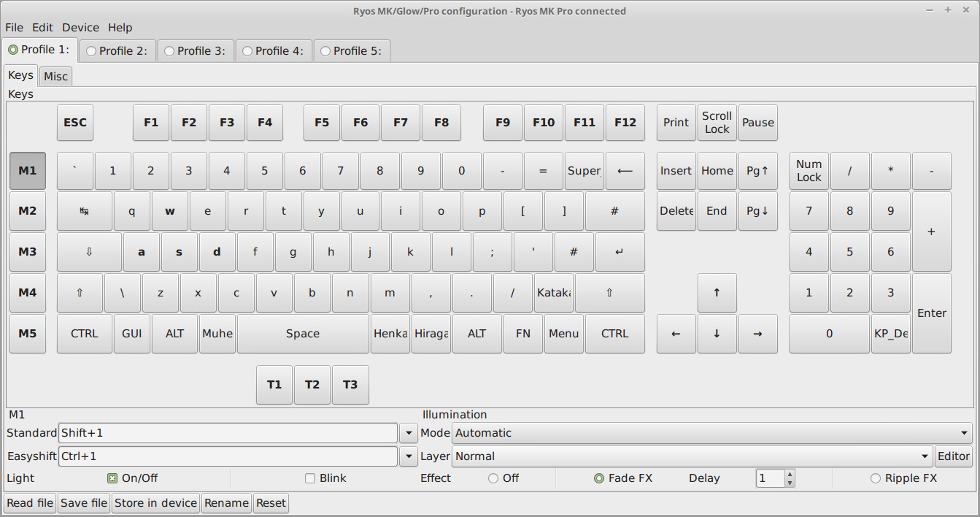
Task: Select the Num Lock key
Action: coord(809,171)
